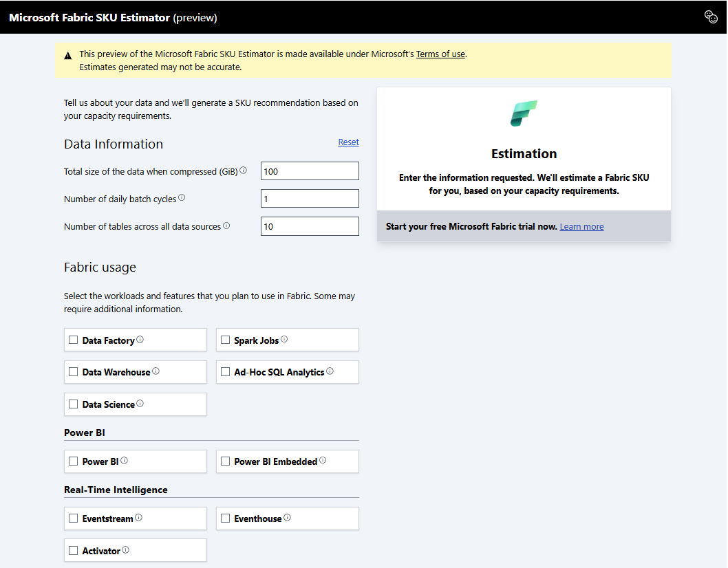Viewport: 728px width, 568px height.
Task: Tick the Eventhouse checkbox
Action: click(226, 518)
